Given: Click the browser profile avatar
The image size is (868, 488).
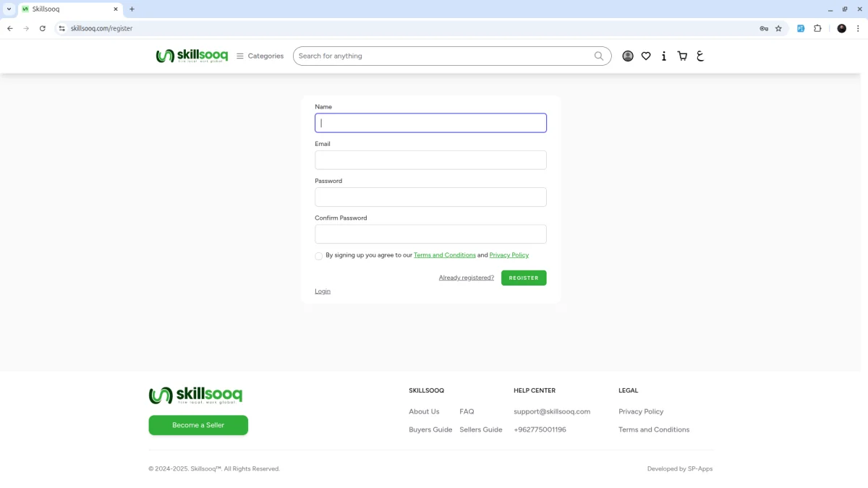Looking at the screenshot, I should (841, 28).
